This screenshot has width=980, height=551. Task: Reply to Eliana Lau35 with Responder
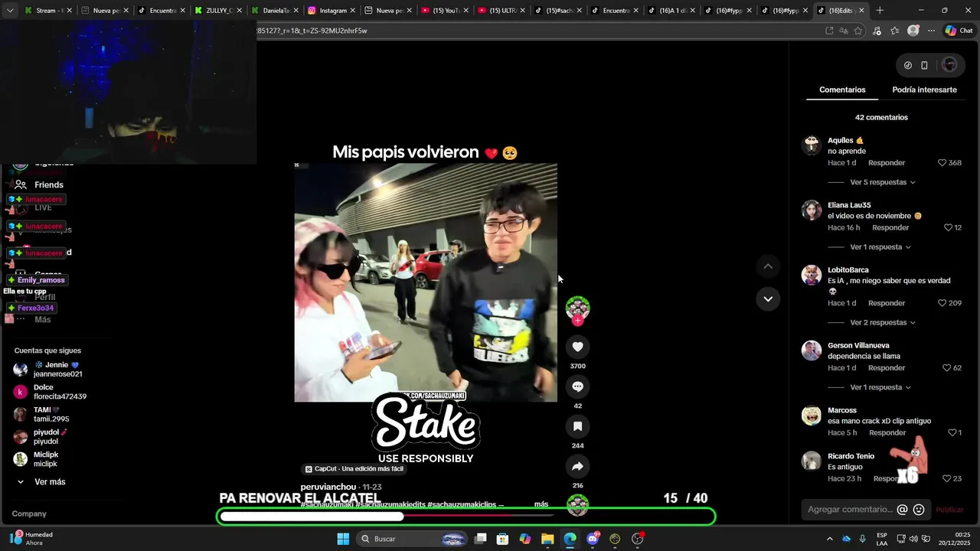click(x=890, y=227)
